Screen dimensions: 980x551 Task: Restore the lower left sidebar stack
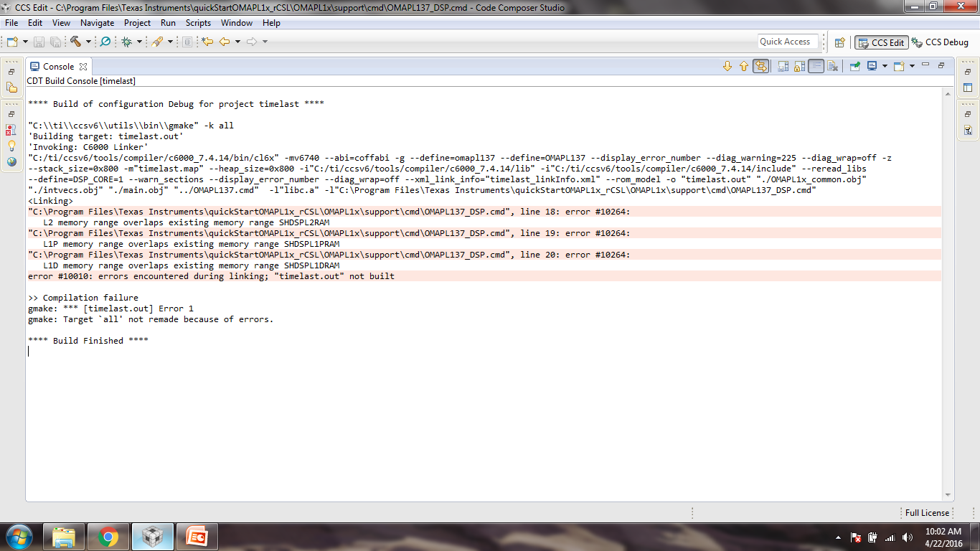coord(11,114)
